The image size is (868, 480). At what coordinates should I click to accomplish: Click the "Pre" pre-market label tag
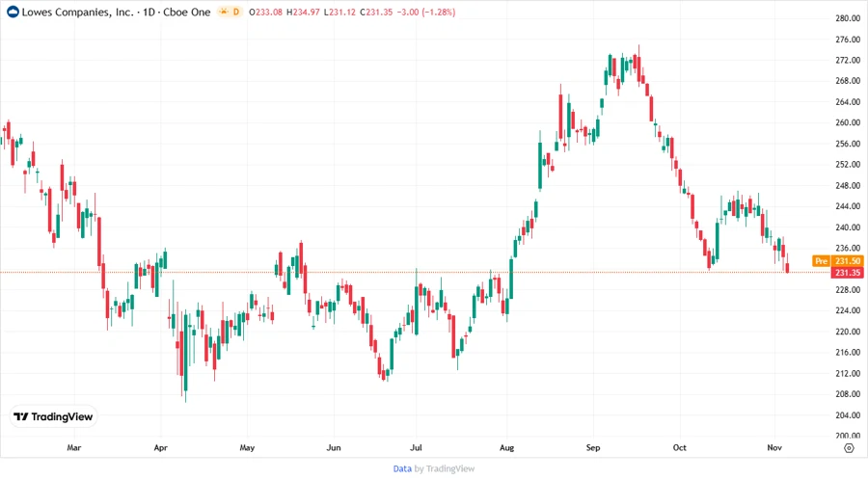[821, 260]
